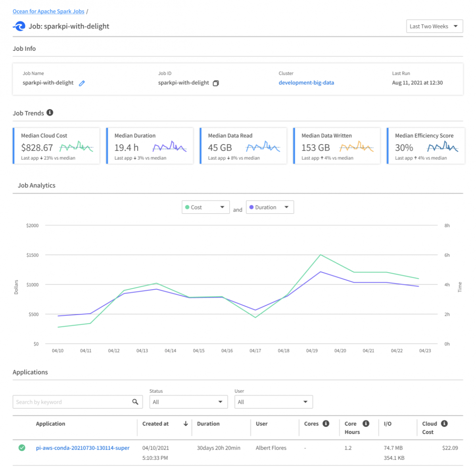476x467 pixels.
Task: Click the 6h right axis label
Action: tap(447, 255)
